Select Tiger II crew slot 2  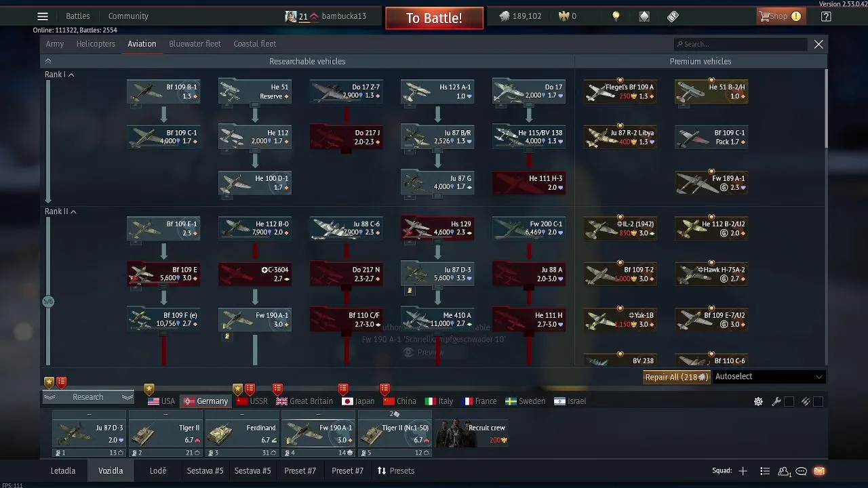[x=165, y=434]
